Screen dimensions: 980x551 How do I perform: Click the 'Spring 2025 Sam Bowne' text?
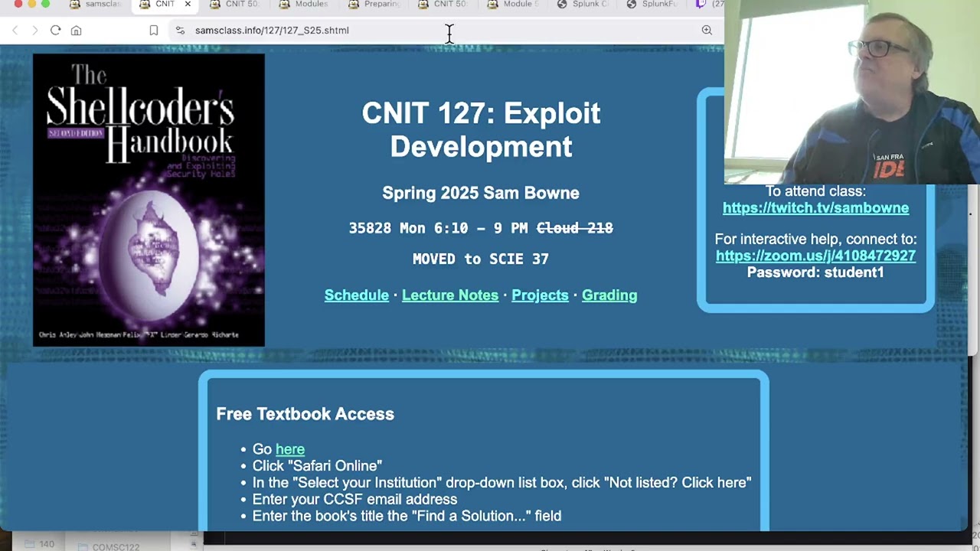pyautogui.click(x=481, y=193)
